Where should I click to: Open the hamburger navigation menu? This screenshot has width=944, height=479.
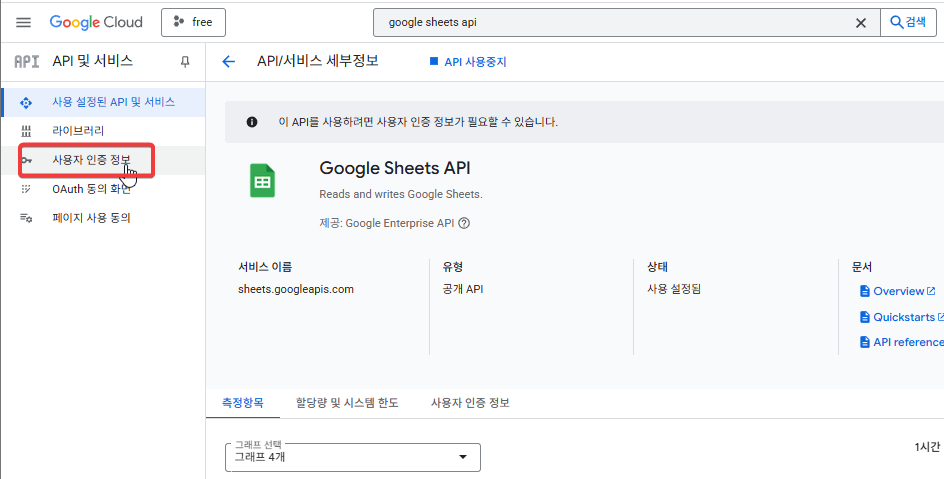point(23,23)
